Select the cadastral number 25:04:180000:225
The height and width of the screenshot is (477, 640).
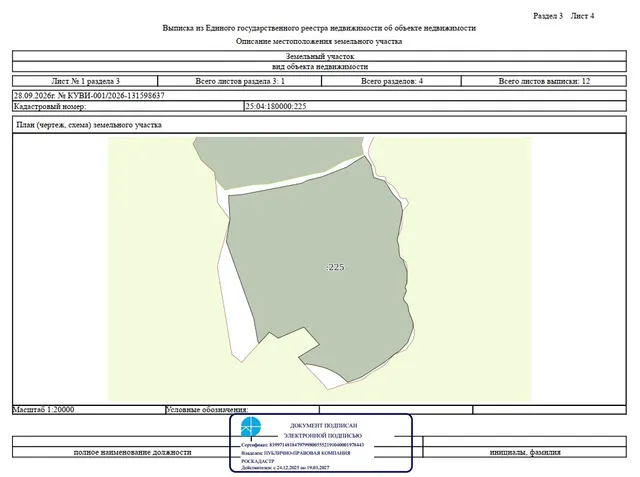coord(276,106)
